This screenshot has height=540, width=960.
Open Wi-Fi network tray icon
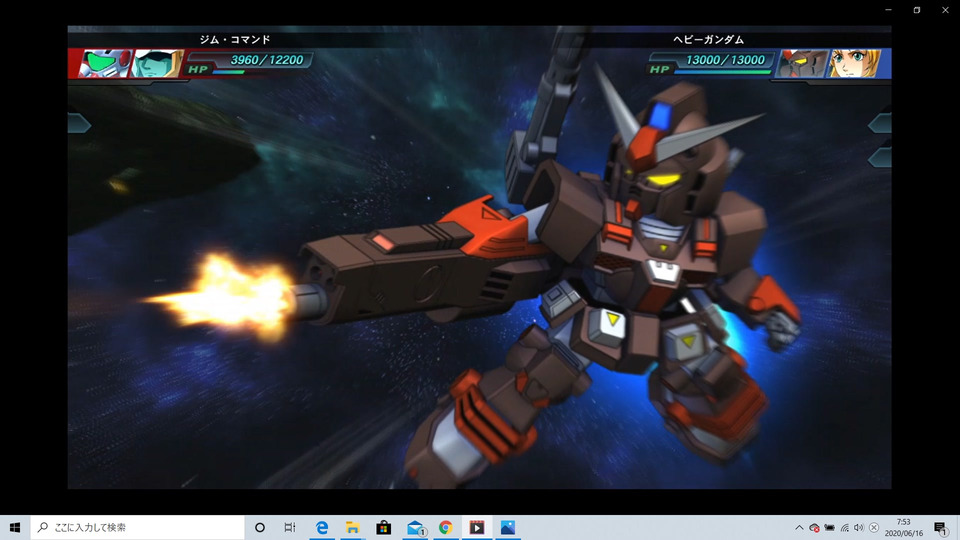[845, 528]
